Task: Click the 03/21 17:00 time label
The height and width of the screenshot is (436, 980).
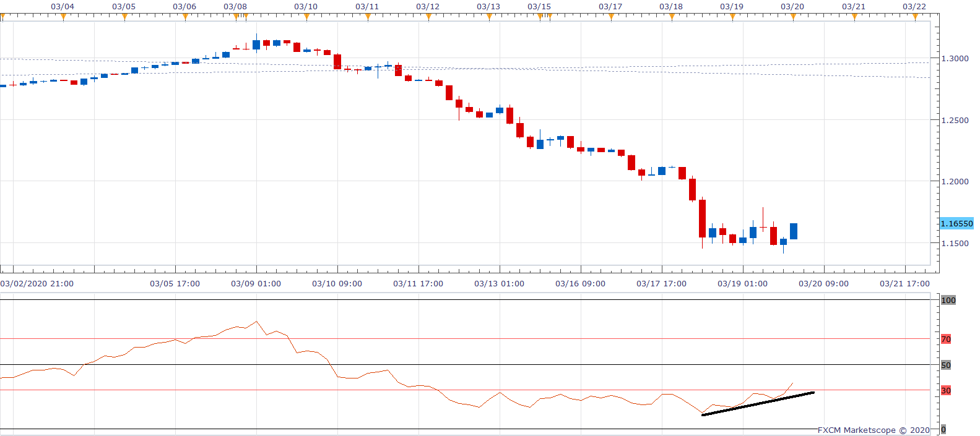Action: click(905, 283)
